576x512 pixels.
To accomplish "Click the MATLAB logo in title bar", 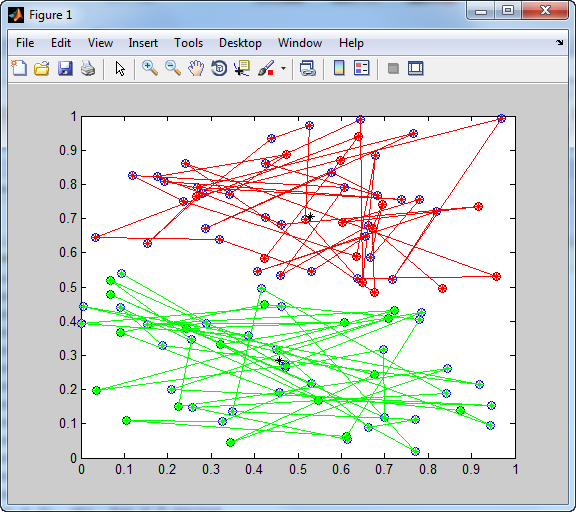I will (16, 15).
